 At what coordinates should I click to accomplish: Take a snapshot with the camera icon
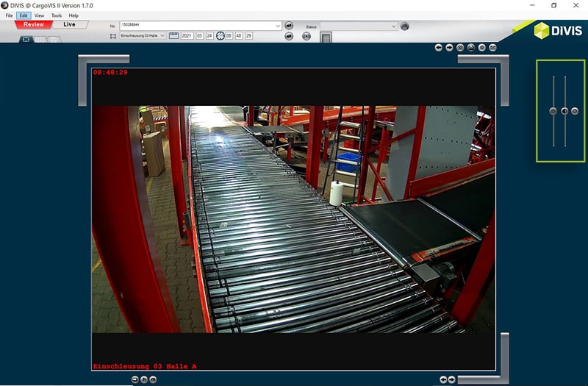pyautogui.click(x=460, y=48)
